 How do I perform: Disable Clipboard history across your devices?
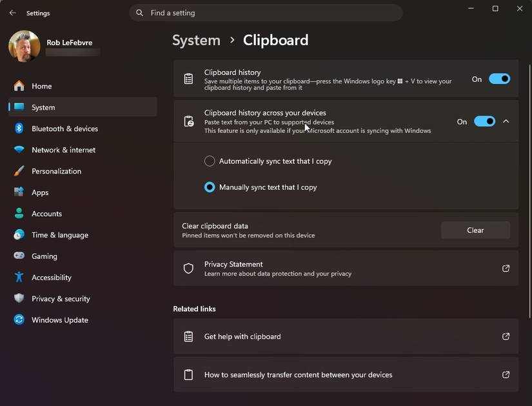point(484,121)
